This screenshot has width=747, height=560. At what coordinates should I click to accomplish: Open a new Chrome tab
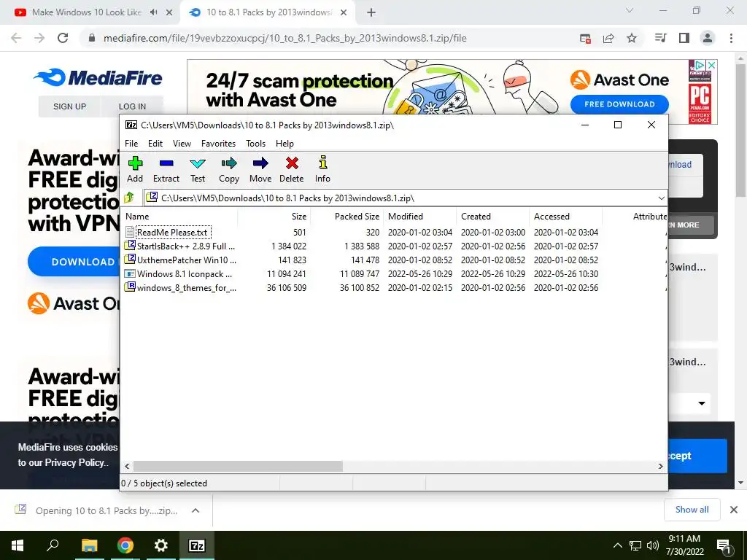click(371, 12)
